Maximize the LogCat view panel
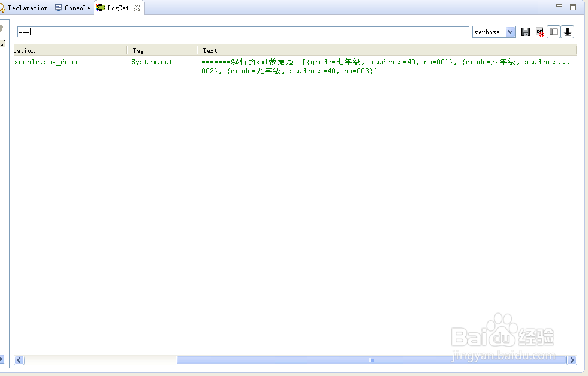Viewport: 588px width, 376px height. pyautogui.click(x=573, y=7)
